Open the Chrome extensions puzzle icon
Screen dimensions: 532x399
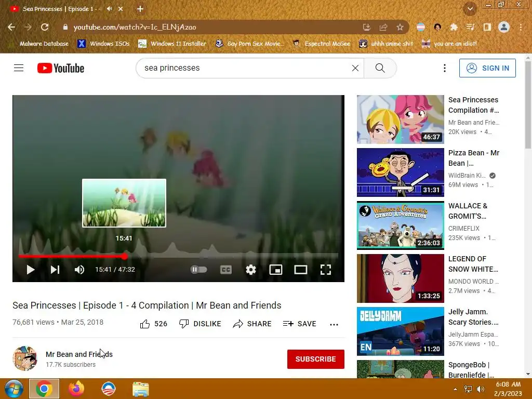(x=454, y=27)
